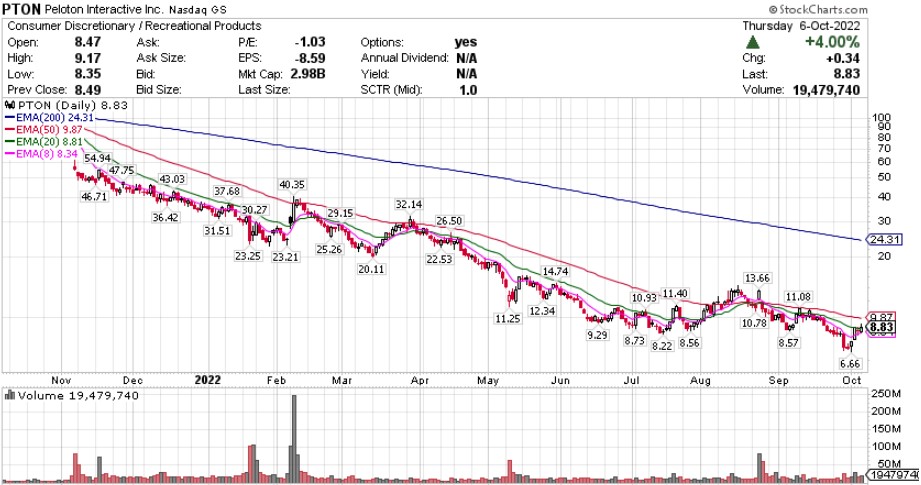Click the 19479740 volume tag on right axis
Image resolution: width=921 pixels, height=485 pixels.
tap(894, 474)
